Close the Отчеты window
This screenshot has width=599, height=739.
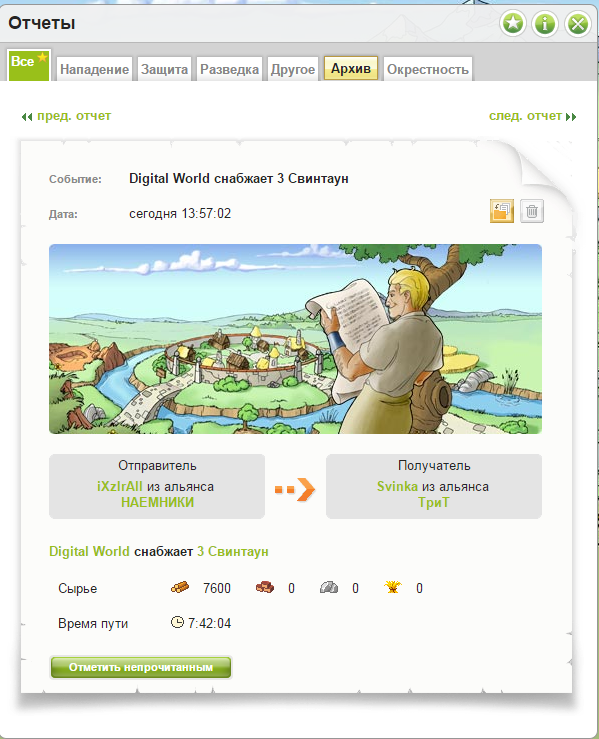[578, 23]
